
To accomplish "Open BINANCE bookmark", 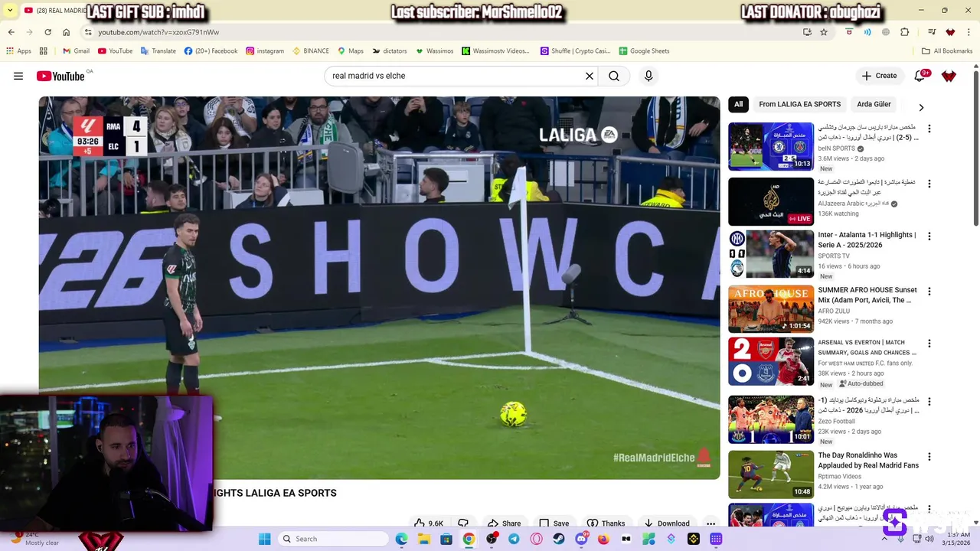I will click(x=310, y=51).
